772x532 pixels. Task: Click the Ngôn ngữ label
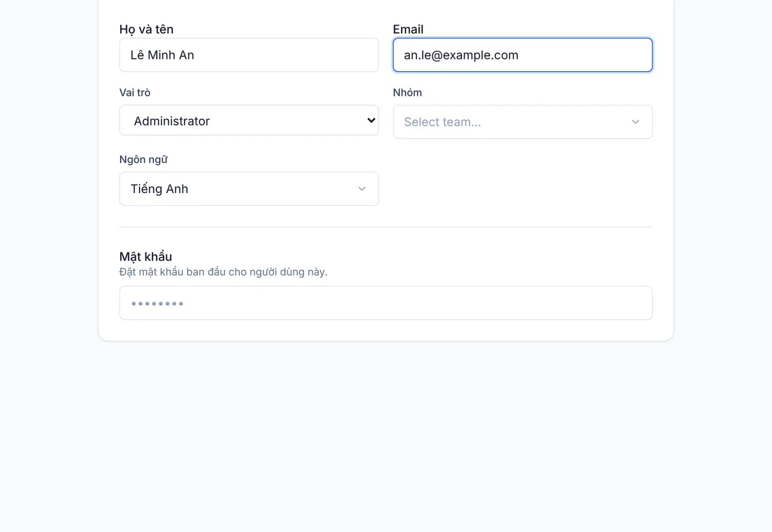143,160
